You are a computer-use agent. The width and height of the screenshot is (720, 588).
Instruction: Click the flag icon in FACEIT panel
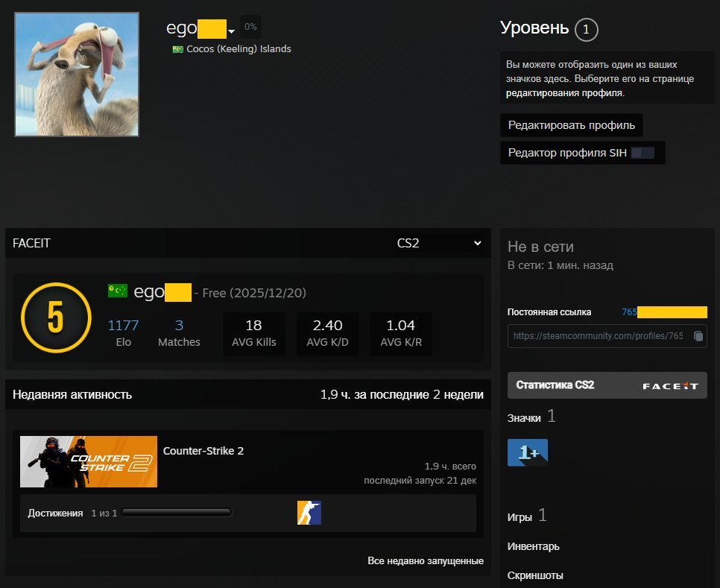tap(118, 291)
